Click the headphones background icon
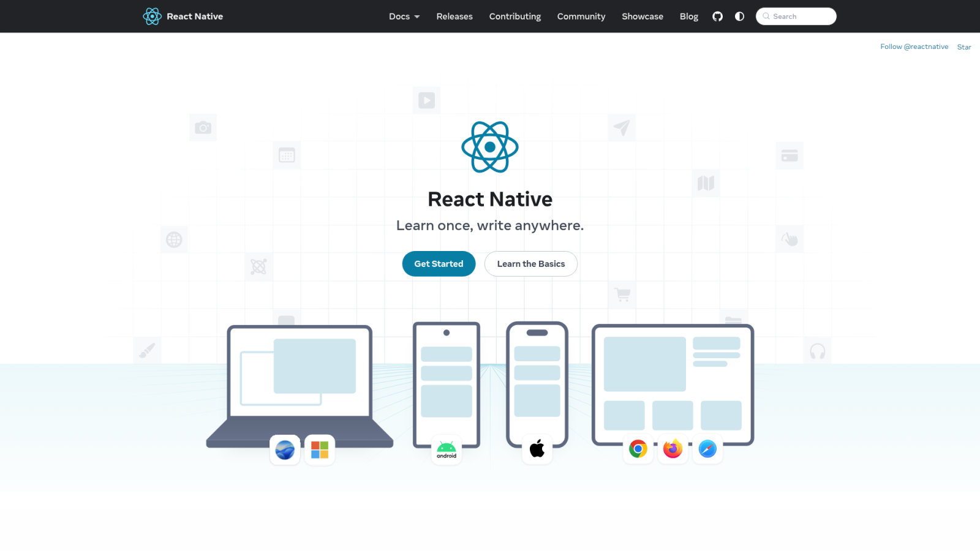Screen dimensions: 980x551 coord(818,351)
